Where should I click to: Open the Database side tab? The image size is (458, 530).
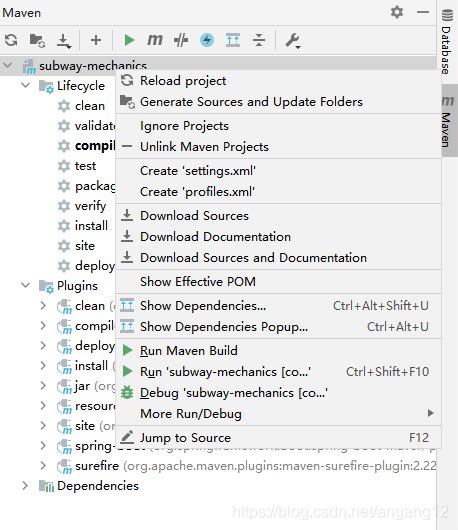click(447, 42)
